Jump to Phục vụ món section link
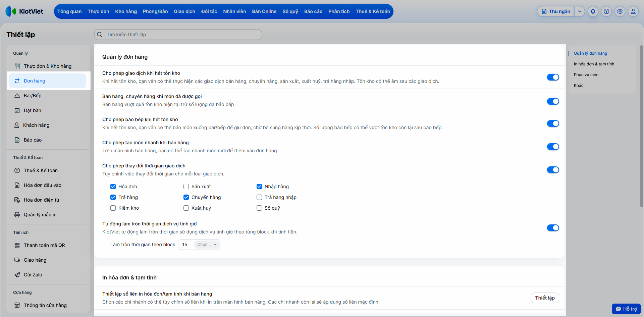Screen dimensions: 644x317 point(586,75)
